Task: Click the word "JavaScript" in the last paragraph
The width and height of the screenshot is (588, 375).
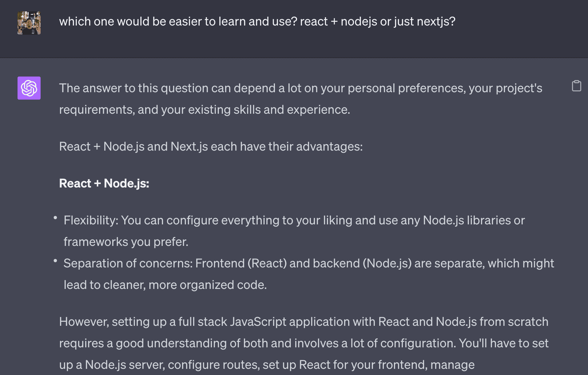Action: (x=258, y=322)
